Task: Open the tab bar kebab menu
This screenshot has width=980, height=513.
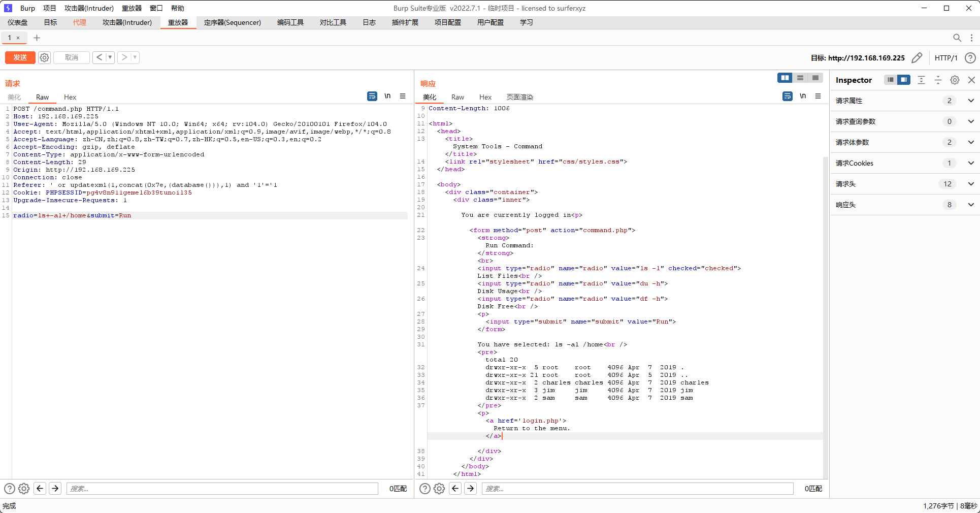Action: [971, 38]
